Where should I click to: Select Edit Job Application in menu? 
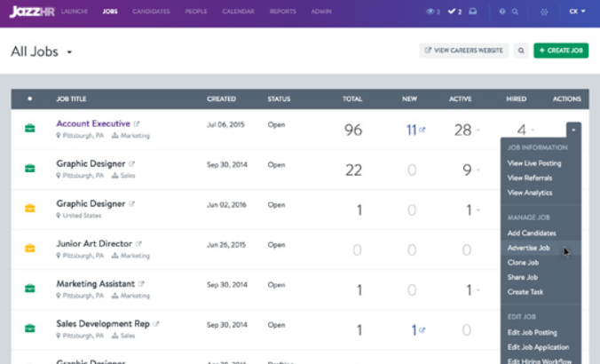point(538,347)
